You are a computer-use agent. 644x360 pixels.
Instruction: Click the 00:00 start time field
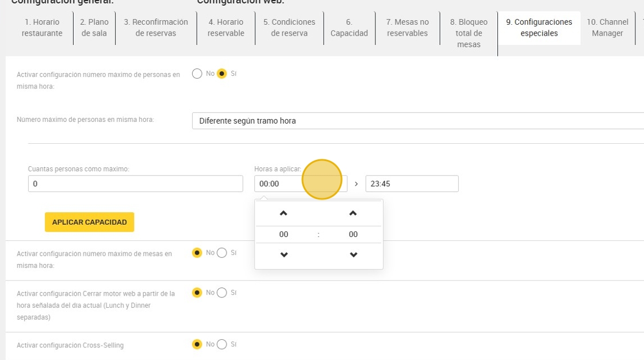pyautogui.click(x=301, y=183)
